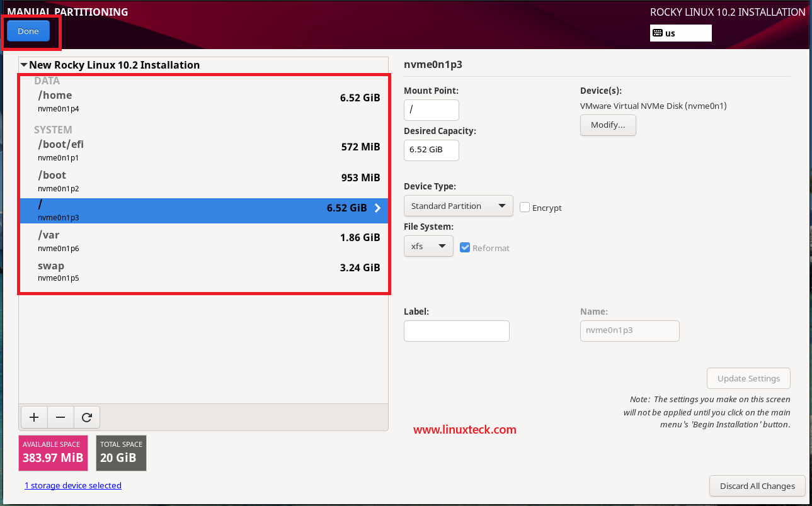
Task: Click the Done button
Action: 28,31
